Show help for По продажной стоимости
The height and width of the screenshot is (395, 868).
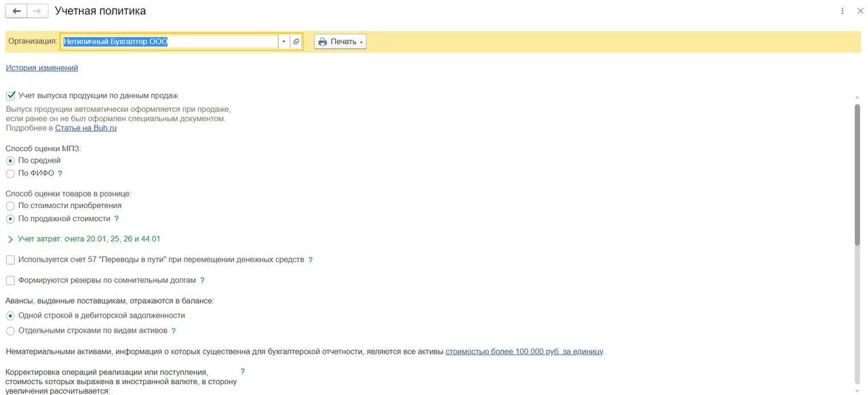[x=117, y=219]
